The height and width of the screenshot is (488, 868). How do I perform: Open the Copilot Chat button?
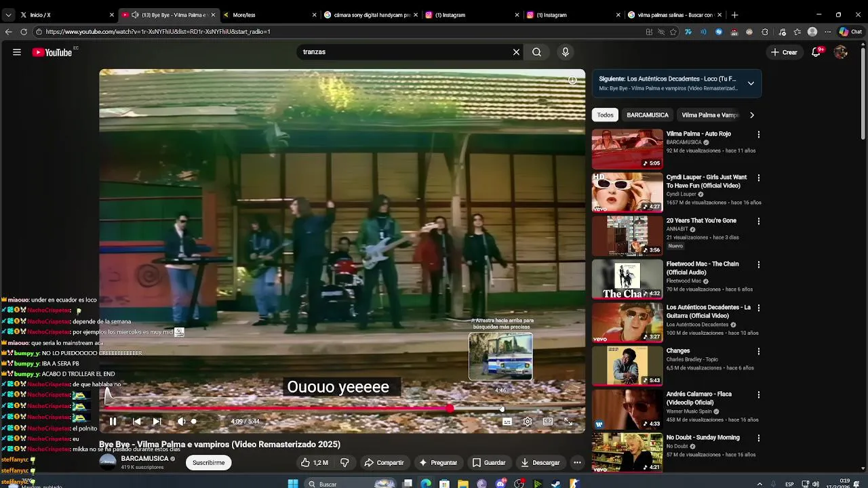coord(850,32)
